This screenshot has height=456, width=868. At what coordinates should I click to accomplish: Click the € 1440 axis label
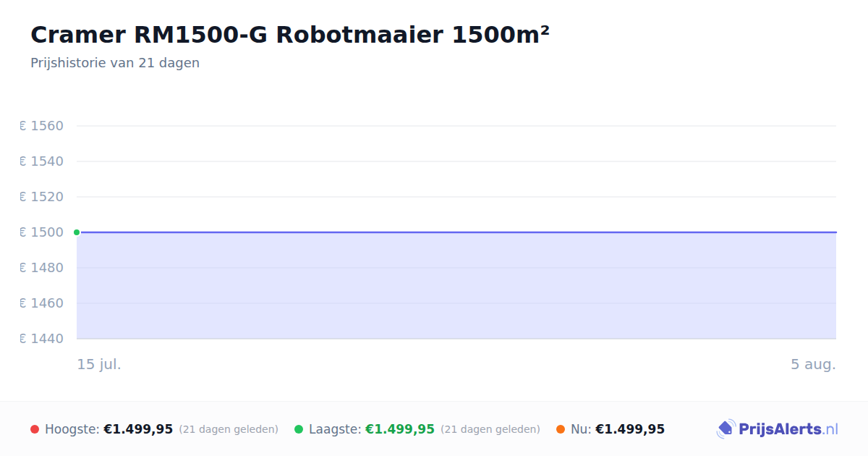(x=42, y=339)
